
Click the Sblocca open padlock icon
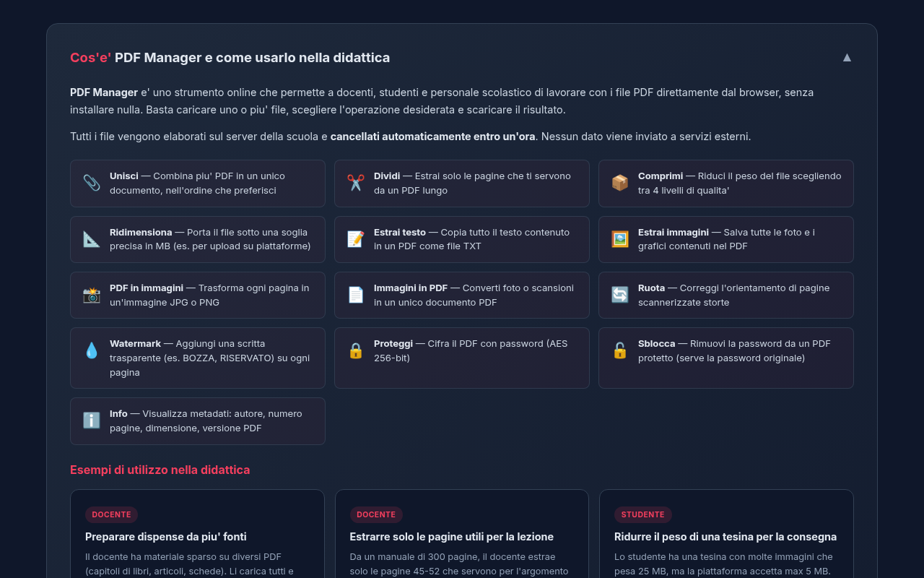621,350
